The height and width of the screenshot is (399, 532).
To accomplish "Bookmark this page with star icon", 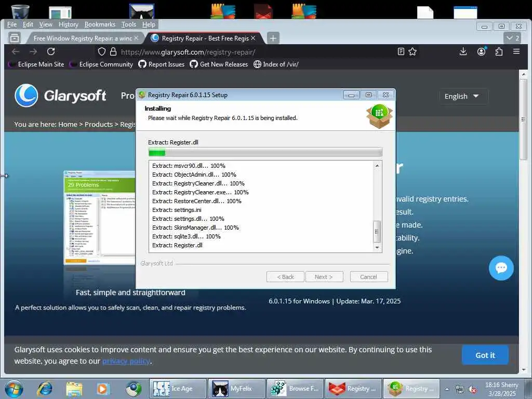I will [x=413, y=51].
